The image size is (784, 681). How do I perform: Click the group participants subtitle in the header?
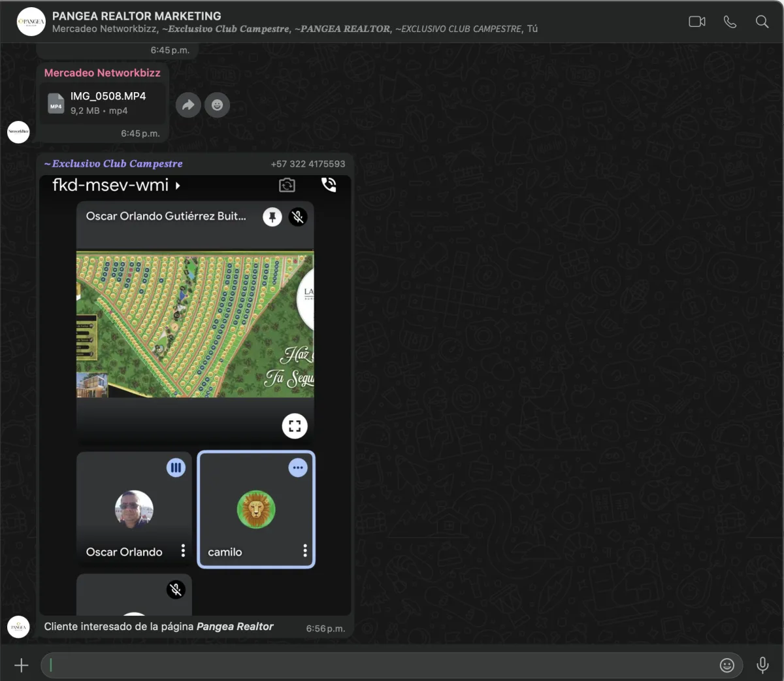pos(295,29)
